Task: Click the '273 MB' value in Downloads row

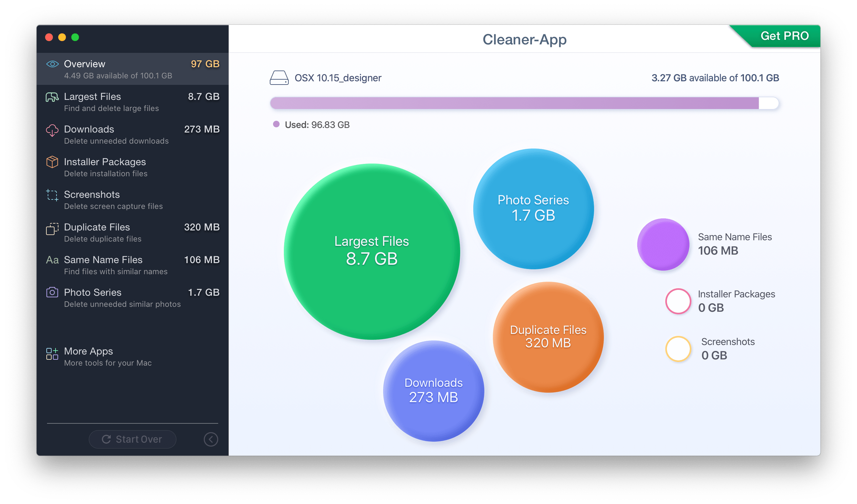Action: click(202, 129)
